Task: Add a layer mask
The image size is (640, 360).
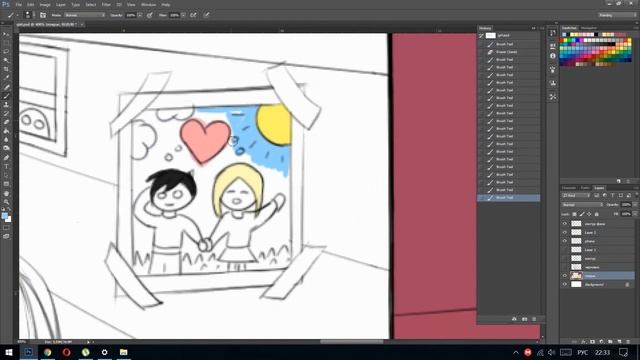Action: pos(592,341)
